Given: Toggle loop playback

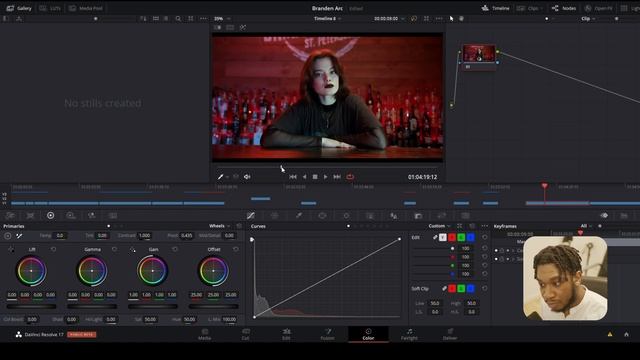Looking at the screenshot, I should coord(350,177).
